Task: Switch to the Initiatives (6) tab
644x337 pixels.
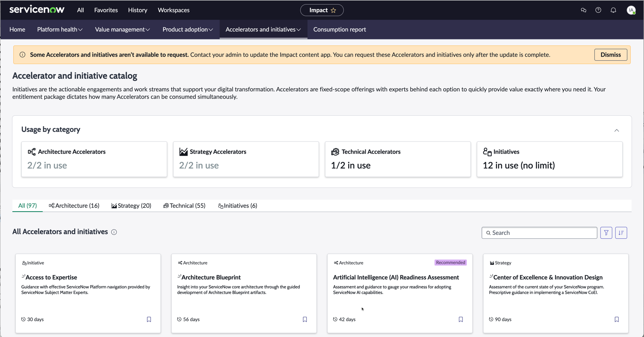Action: coord(237,205)
